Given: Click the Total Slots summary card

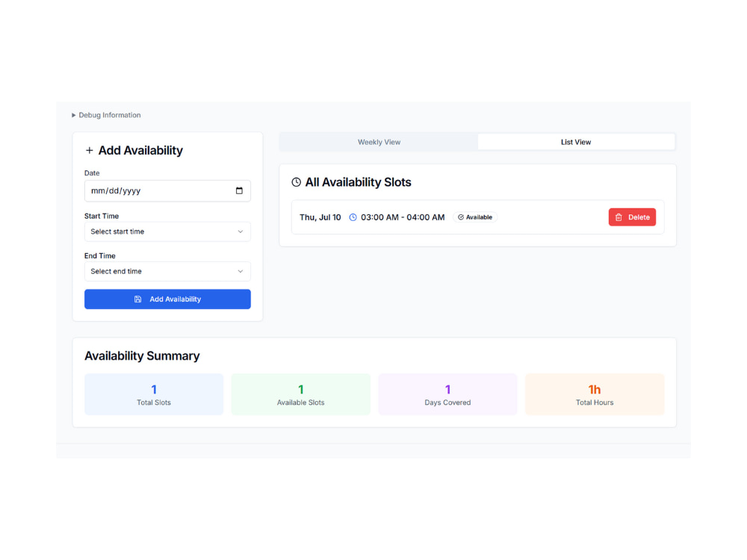Looking at the screenshot, I should (154, 394).
